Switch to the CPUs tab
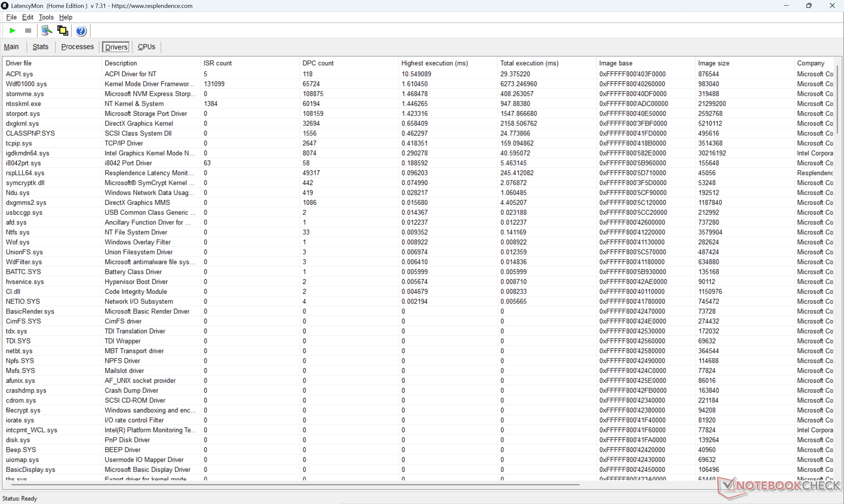Image resolution: width=844 pixels, height=504 pixels. tap(146, 46)
